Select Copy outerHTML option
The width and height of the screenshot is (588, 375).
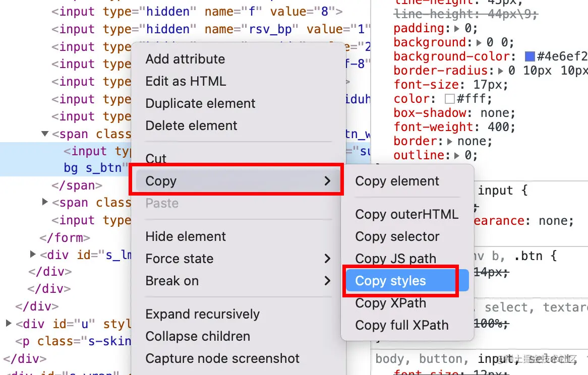pyautogui.click(x=406, y=214)
